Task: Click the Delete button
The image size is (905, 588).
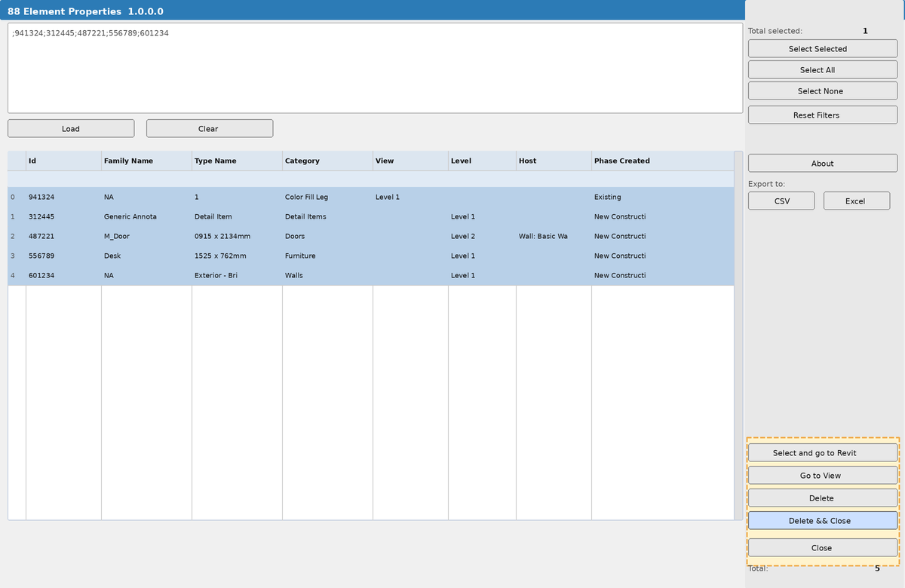Action: pyautogui.click(x=822, y=498)
